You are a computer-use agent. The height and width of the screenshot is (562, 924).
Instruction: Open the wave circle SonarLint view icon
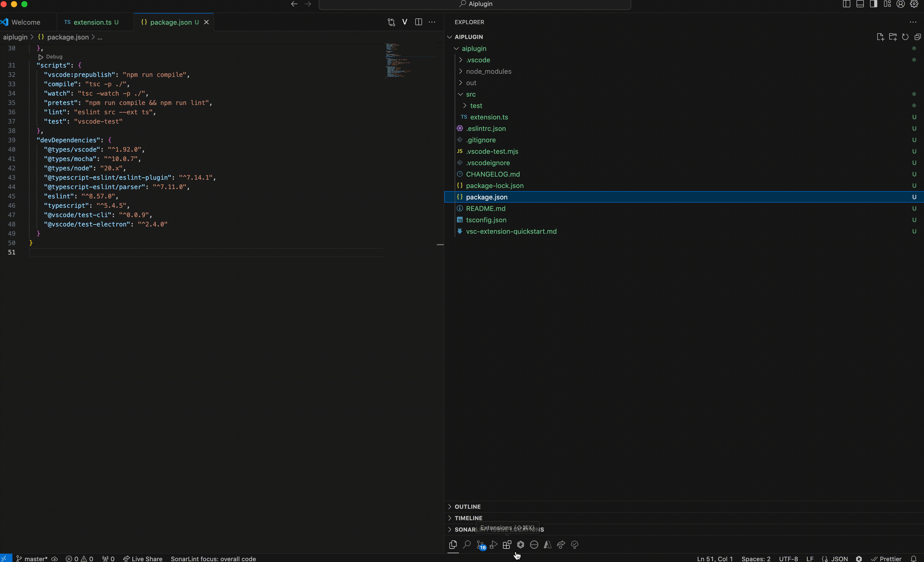click(x=534, y=544)
